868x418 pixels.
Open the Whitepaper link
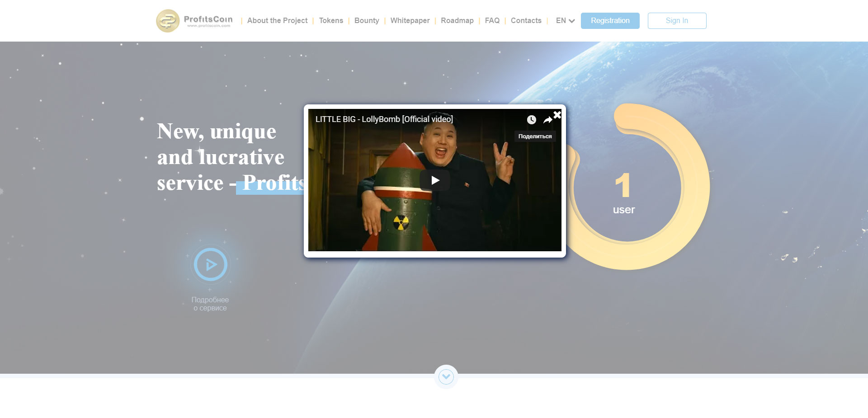click(x=410, y=21)
